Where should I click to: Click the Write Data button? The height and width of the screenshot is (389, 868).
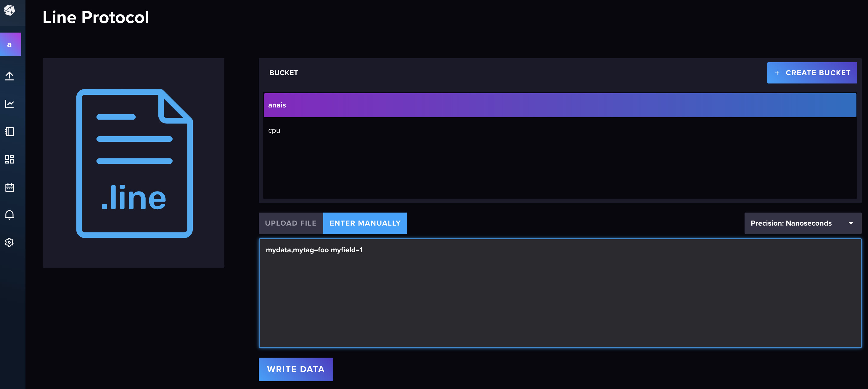[295, 369]
